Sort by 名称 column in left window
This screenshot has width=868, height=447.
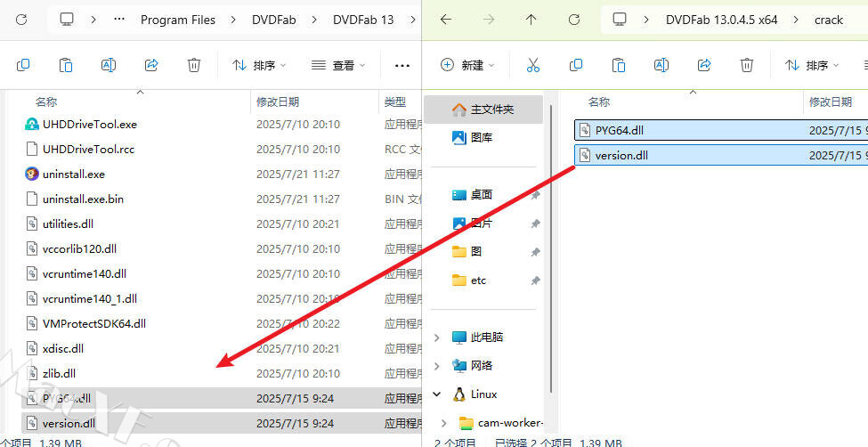tap(46, 102)
